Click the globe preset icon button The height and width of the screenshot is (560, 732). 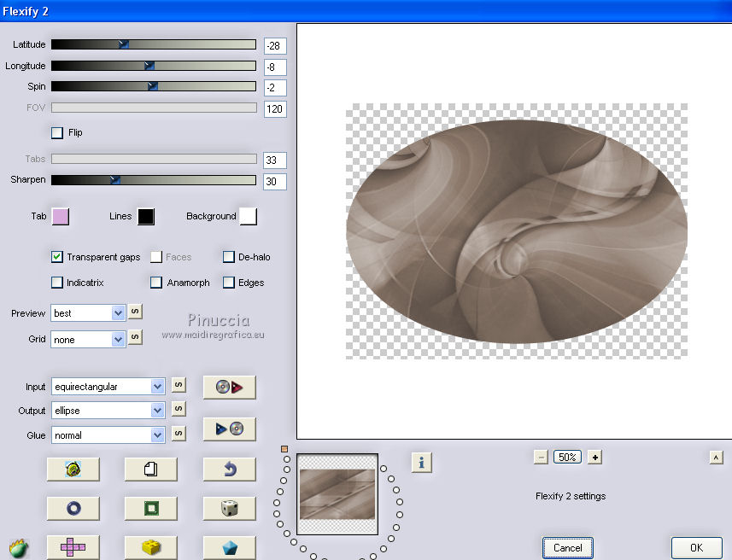pyautogui.click(x=73, y=469)
